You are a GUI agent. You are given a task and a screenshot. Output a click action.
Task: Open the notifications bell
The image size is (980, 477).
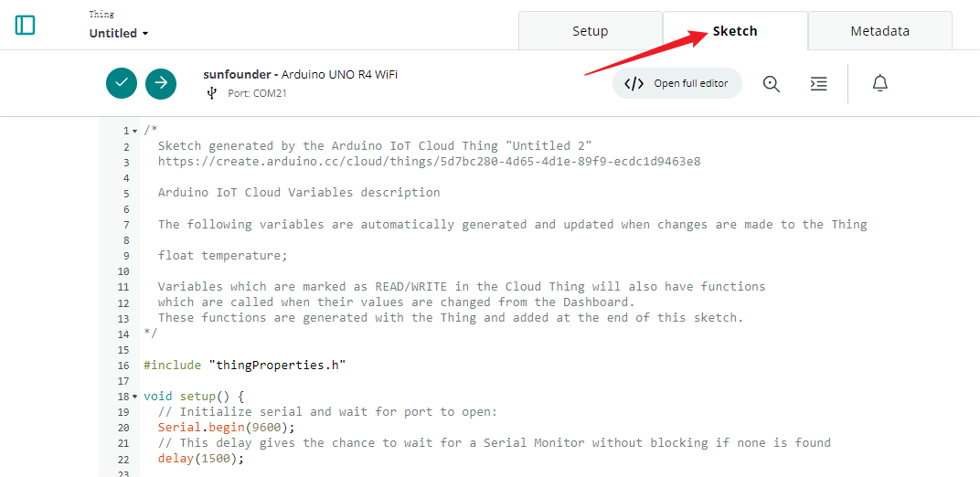point(880,83)
